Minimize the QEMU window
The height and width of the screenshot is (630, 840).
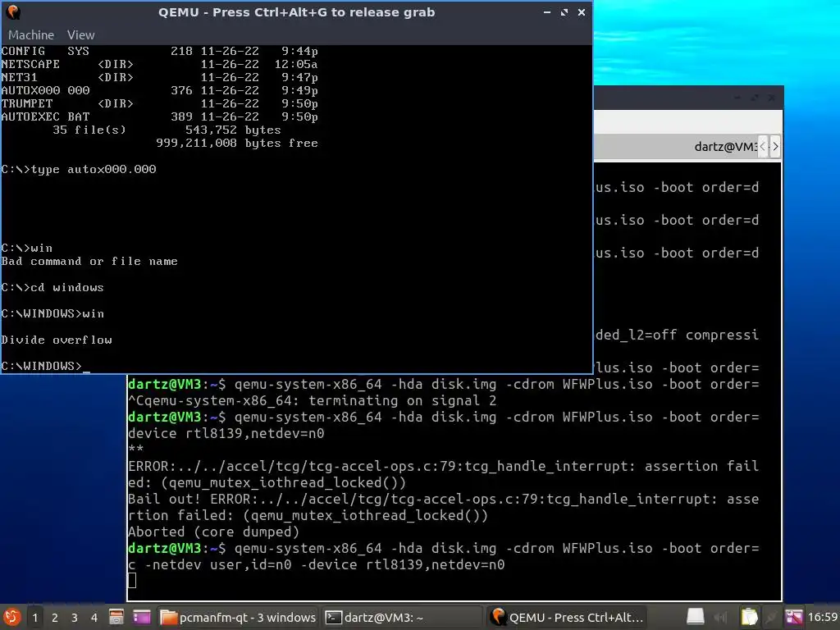pos(547,11)
